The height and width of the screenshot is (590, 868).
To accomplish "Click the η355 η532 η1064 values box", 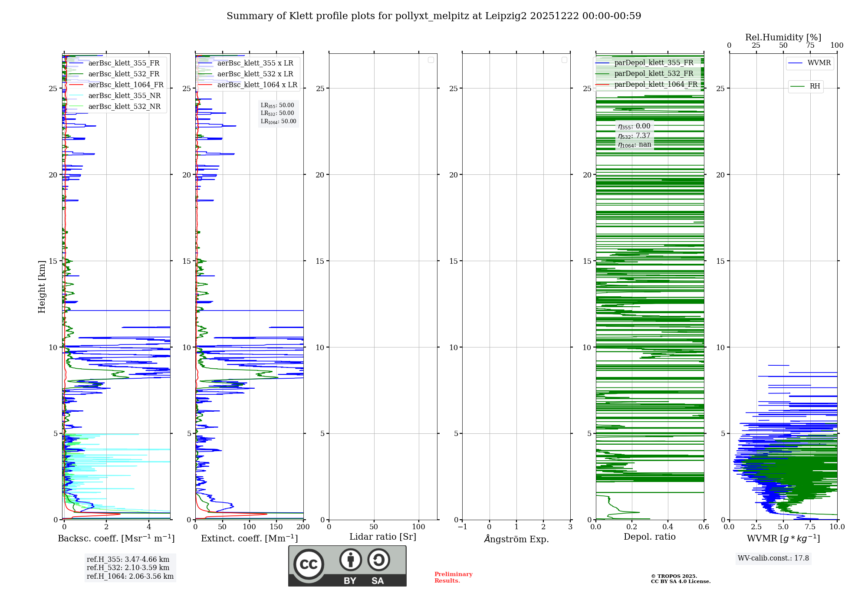I will coord(635,135).
